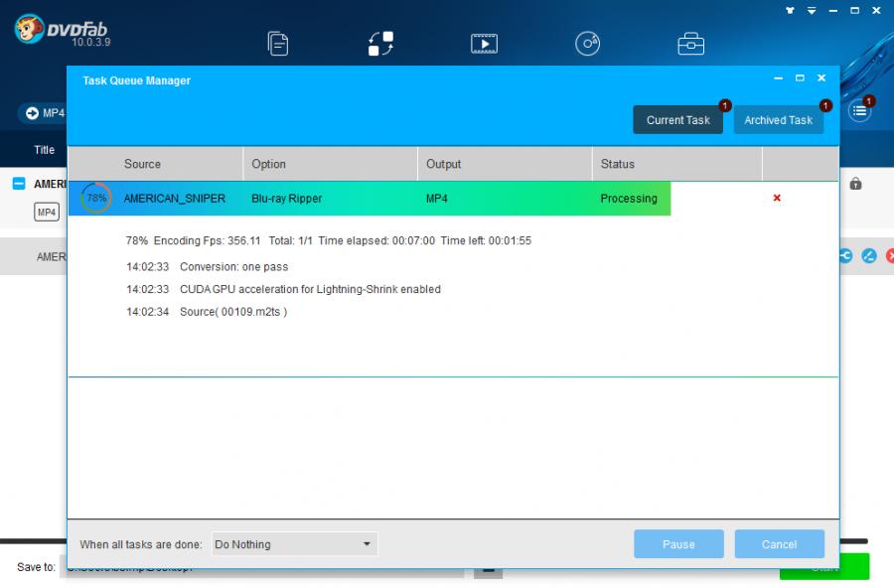The width and height of the screenshot is (894, 588).
Task: Open the Copy module icon
Action: tap(278, 44)
